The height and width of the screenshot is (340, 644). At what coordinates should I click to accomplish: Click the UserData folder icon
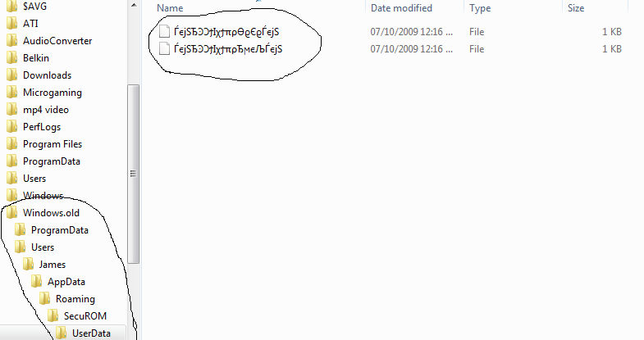click(61, 333)
